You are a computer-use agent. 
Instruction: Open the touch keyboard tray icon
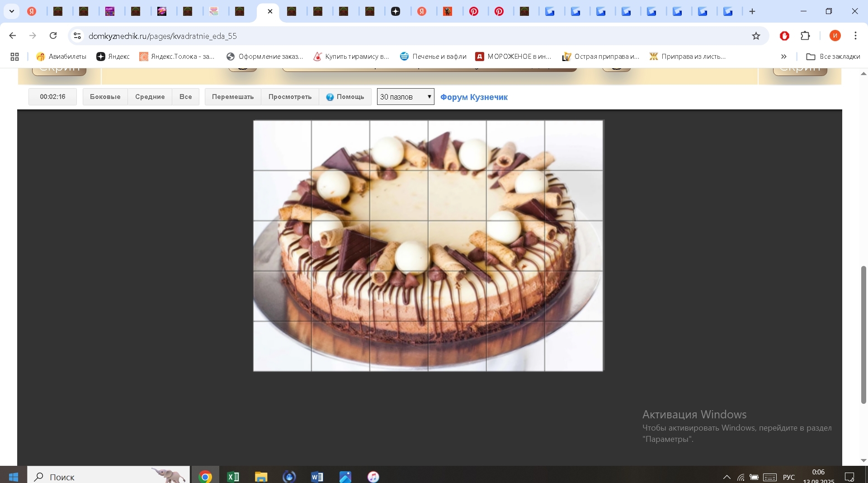[770, 477]
